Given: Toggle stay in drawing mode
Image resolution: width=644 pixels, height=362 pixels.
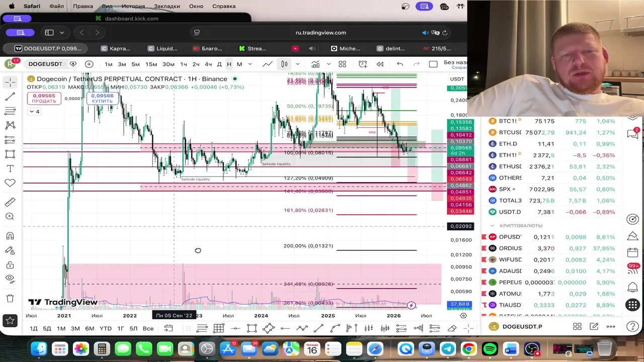Looking at the screenshot, I should (x=10, y=250).
